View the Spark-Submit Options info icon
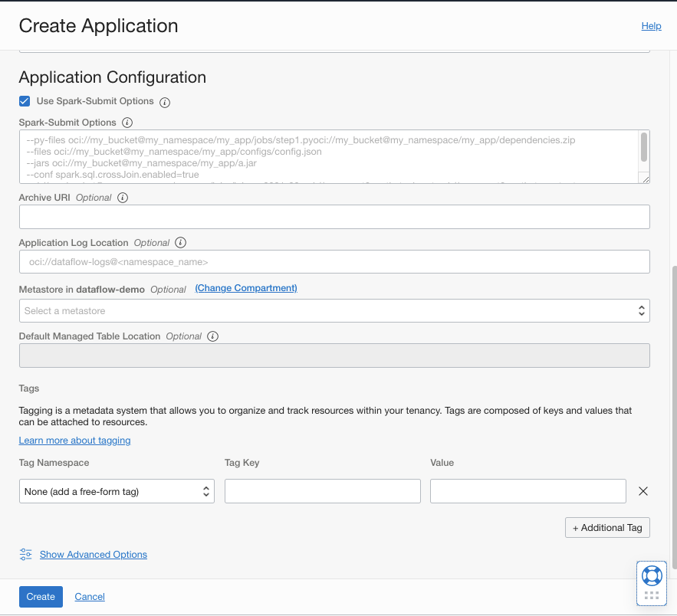This screenshot has width=677, height=616. [x=127, y=123]
